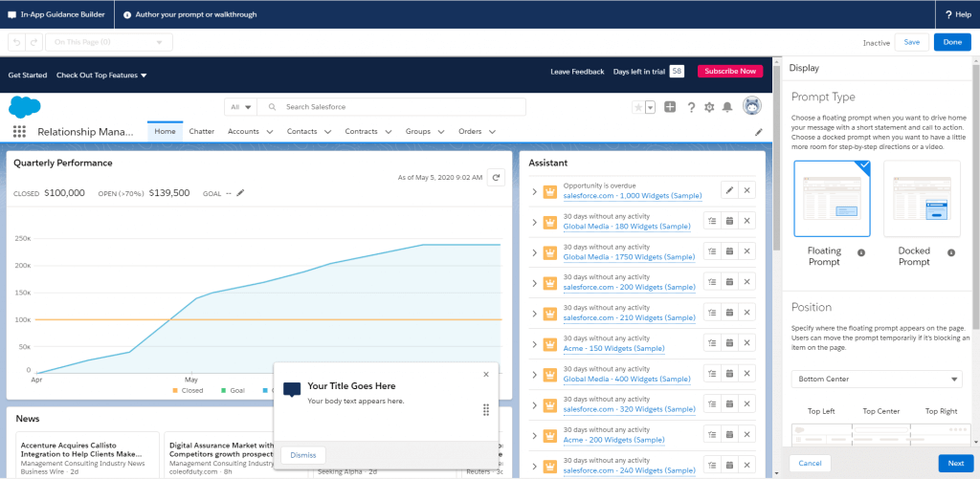Open the Accenture Acquires Callisto news article
The height and width of the screenshot is (479, 980).
tap(81, 449)
